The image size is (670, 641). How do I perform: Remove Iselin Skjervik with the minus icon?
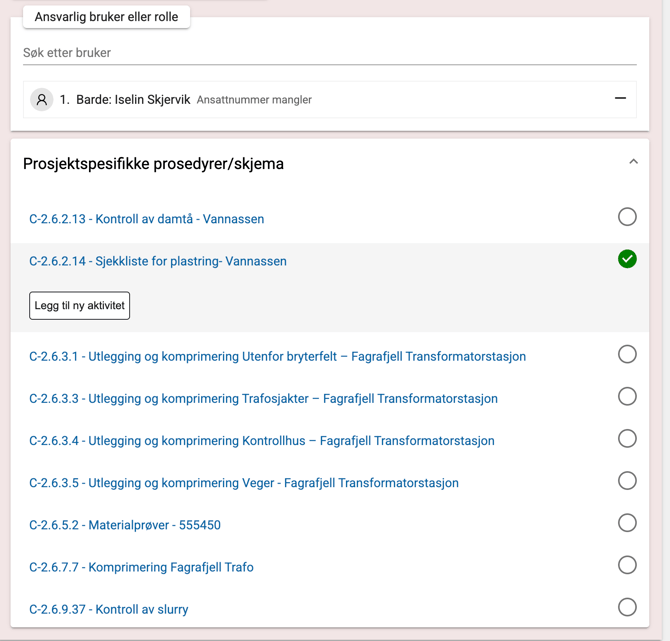tap(620, 99)
